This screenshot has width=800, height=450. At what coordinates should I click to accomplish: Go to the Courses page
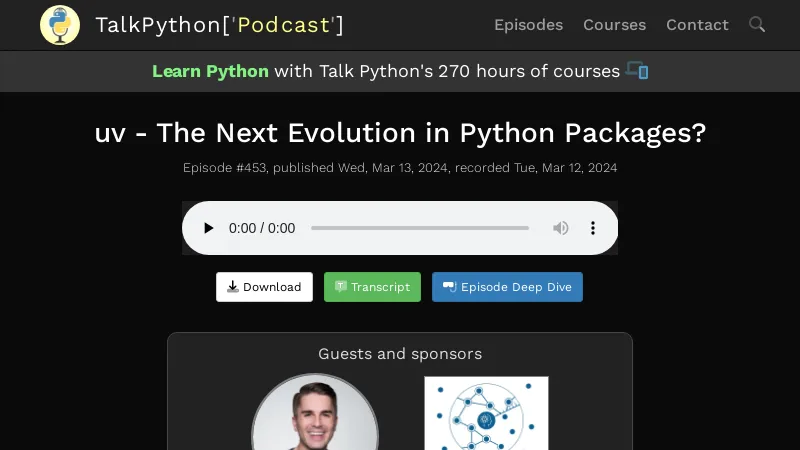click(x=614, y=25)
